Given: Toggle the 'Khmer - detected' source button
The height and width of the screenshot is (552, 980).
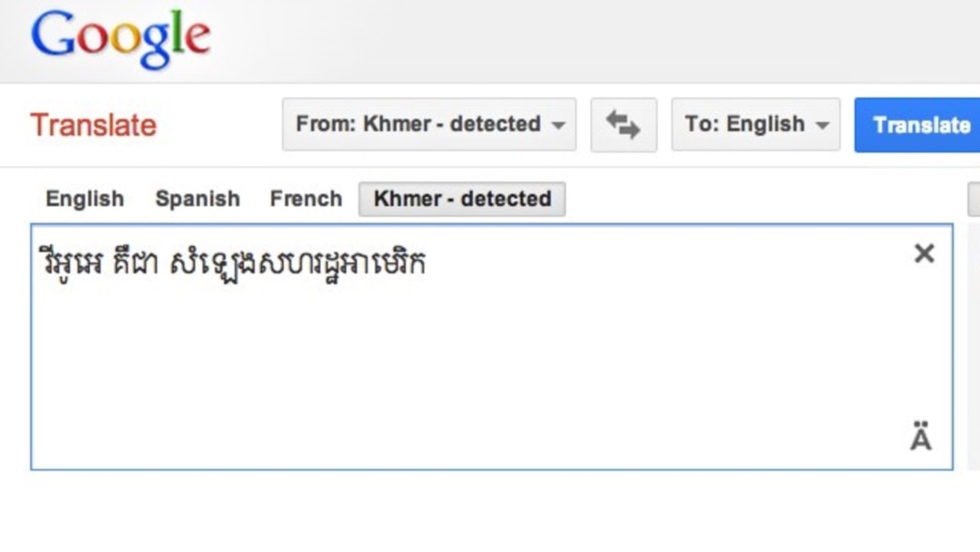Looking at the screenshot, I should coord(462,199).
